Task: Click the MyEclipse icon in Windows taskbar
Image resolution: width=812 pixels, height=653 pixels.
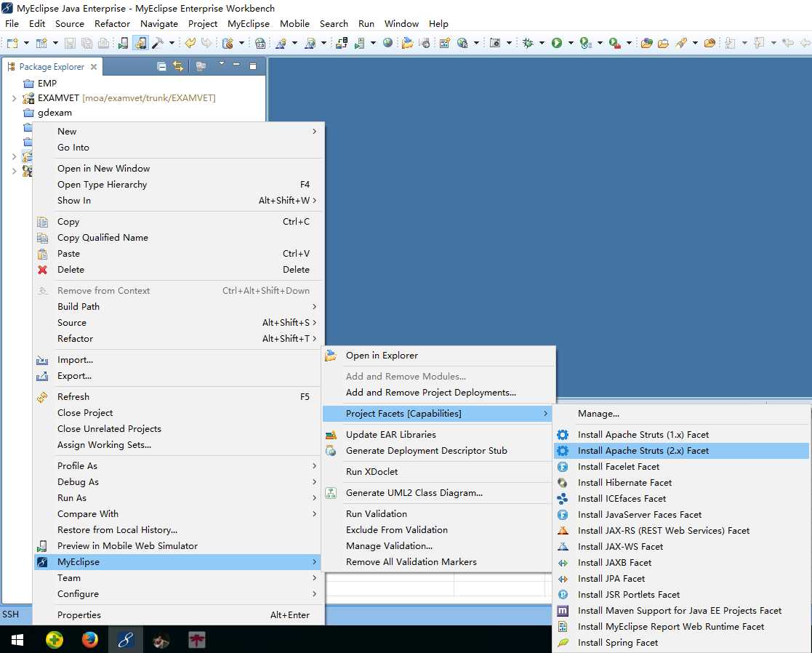Action: point(125,639)
